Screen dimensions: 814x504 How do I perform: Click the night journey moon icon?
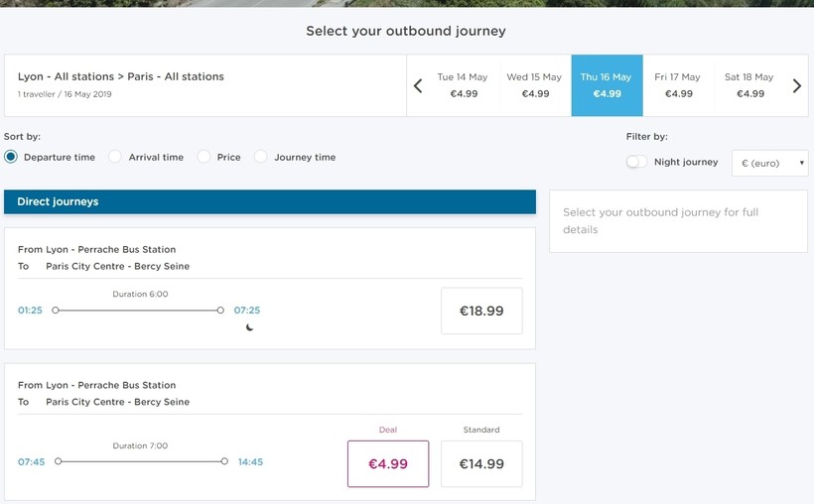(x=249, y=327)
